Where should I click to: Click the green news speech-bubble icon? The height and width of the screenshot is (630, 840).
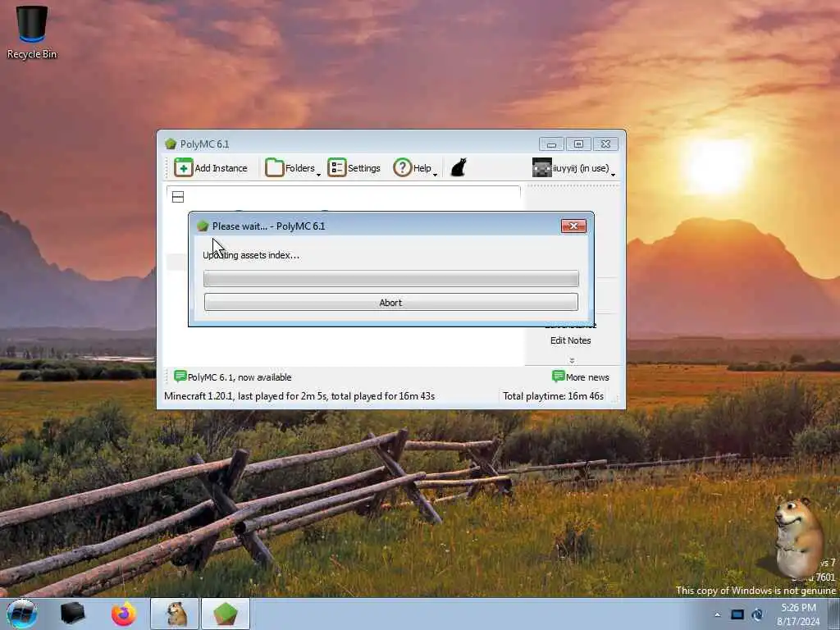[x=180, y=376]
